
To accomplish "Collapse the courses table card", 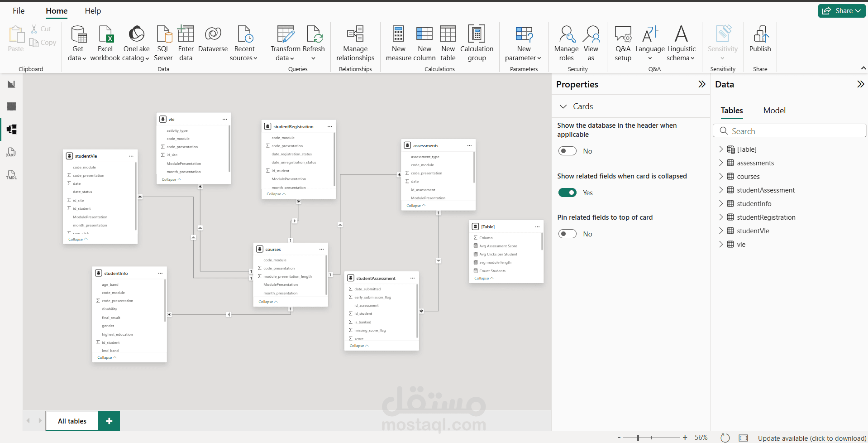I will coord(268,302).
